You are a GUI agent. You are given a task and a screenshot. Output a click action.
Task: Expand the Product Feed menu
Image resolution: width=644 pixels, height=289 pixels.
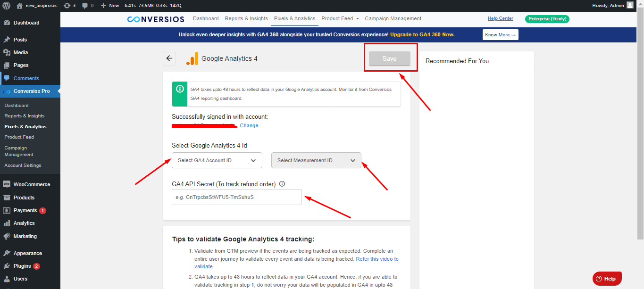coord(340,18)
